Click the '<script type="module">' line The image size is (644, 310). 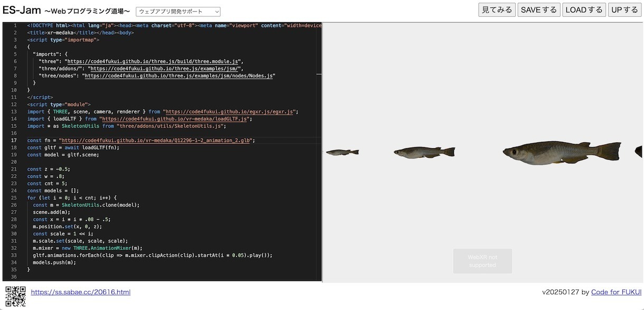(59, 104)
